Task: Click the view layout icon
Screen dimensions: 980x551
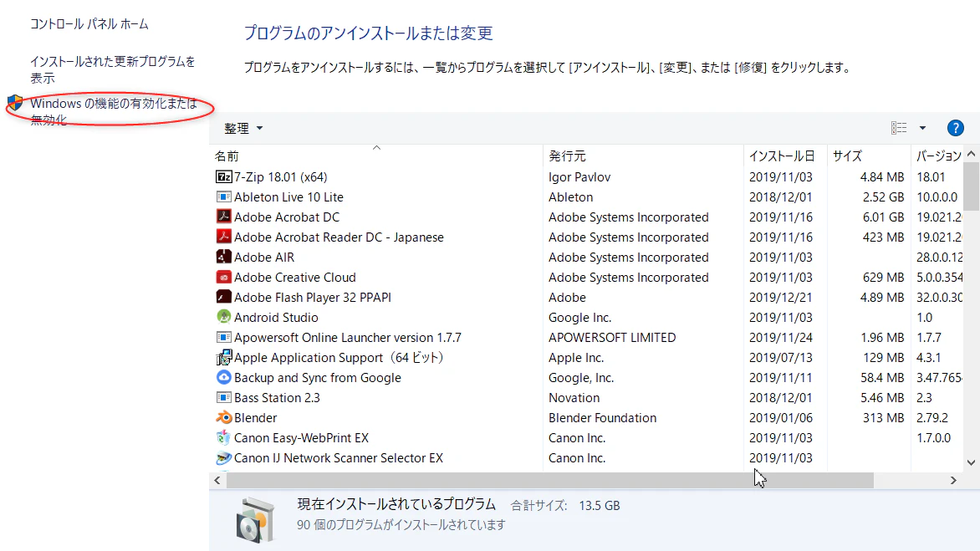Action: [x=899, y=128]
